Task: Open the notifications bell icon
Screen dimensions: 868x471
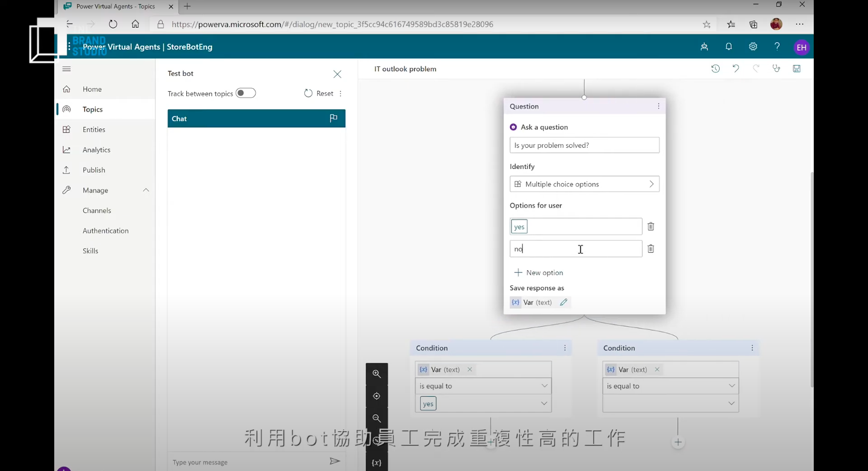Action: [x=729, y=47]
